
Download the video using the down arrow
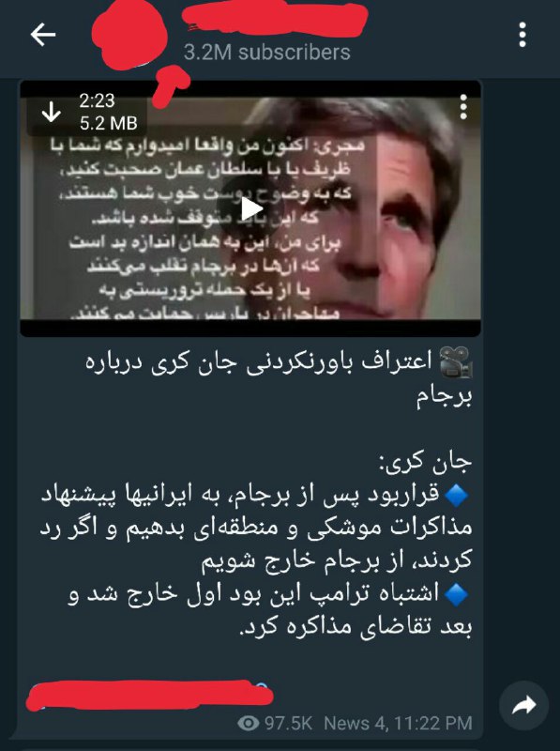click(x=52, y=112)
